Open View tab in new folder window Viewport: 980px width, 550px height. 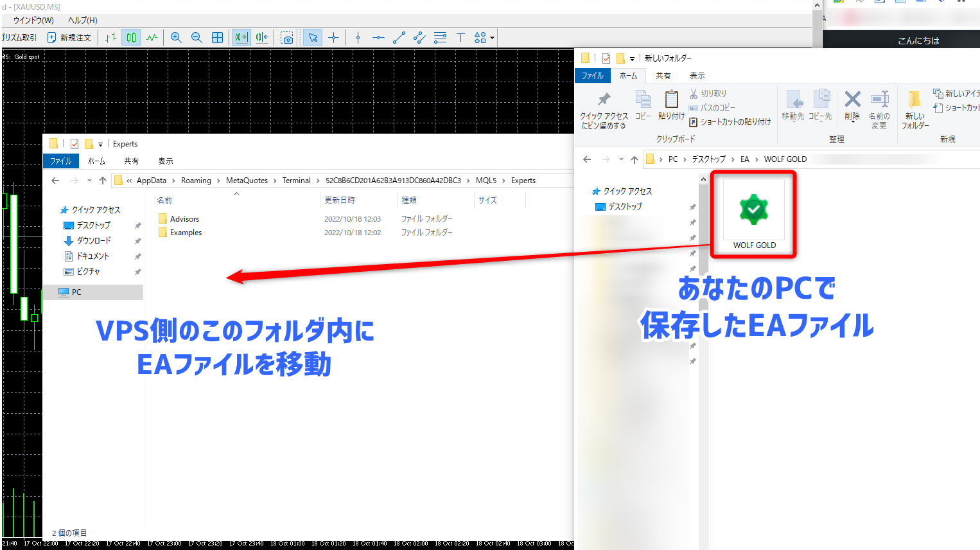[x=697, y=76]
